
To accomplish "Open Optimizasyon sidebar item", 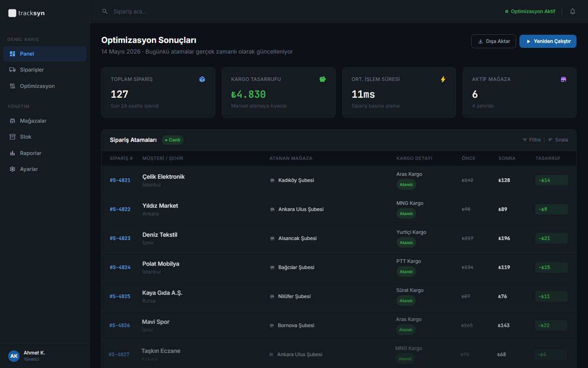I will 45,86.
